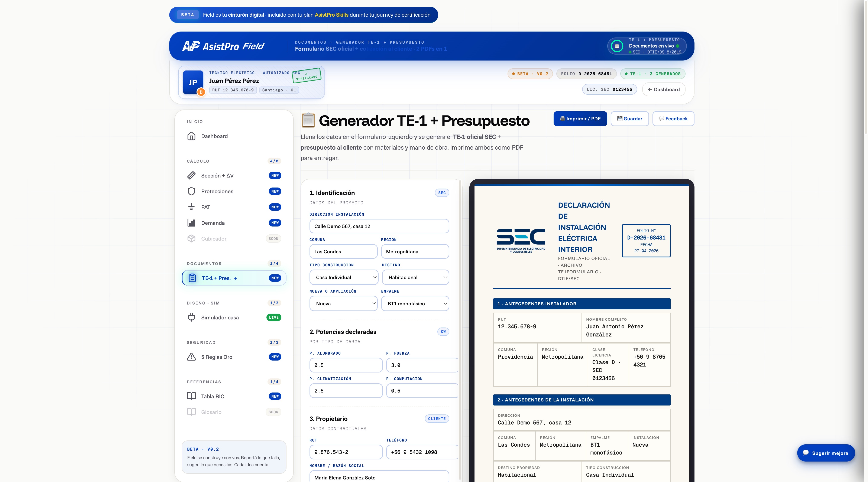The height and width of the screenshot is (482, 868).
Task: Open the Destino dropdown
Action: pyautogui.click(x=415, y=277)
